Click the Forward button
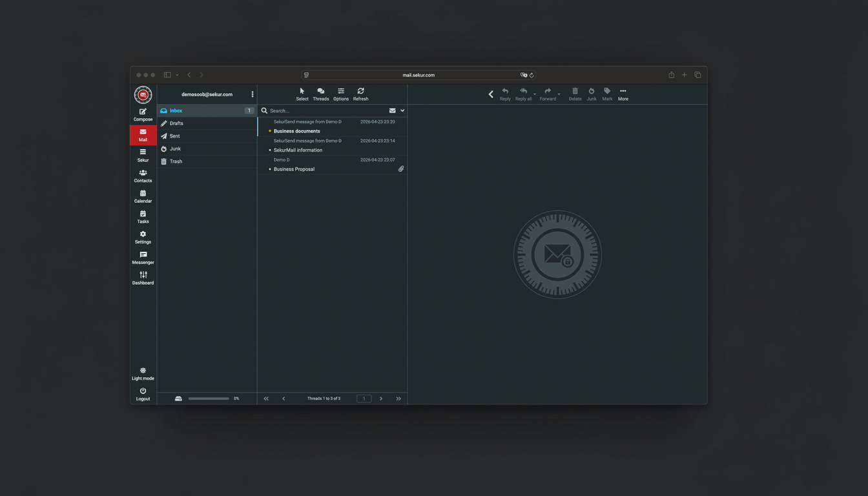 [548, 94]
